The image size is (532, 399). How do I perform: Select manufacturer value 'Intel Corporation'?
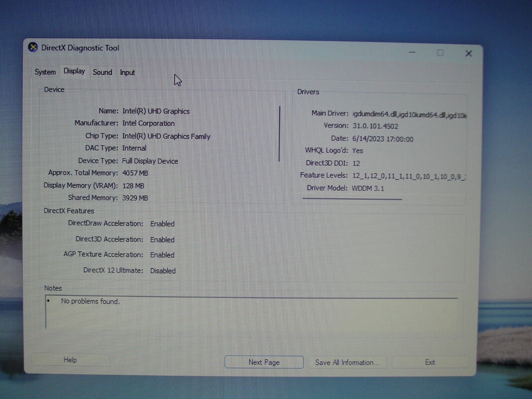148,123
